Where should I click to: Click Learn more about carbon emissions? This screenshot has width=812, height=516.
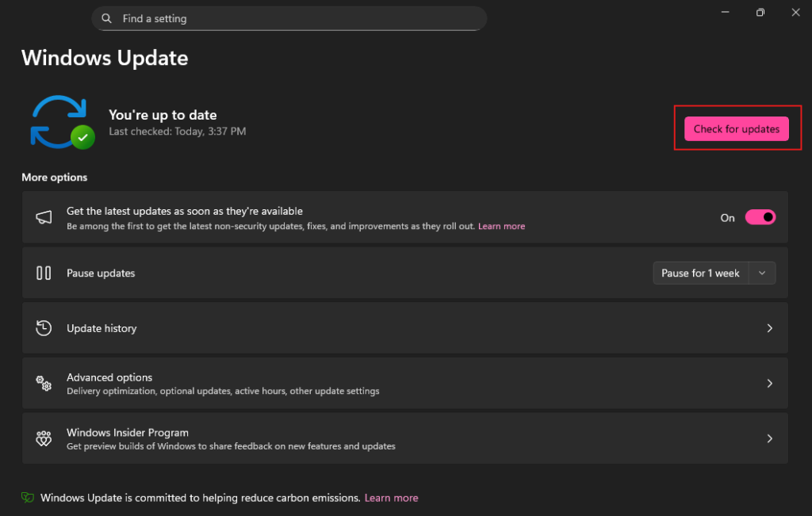click(391, 497)
